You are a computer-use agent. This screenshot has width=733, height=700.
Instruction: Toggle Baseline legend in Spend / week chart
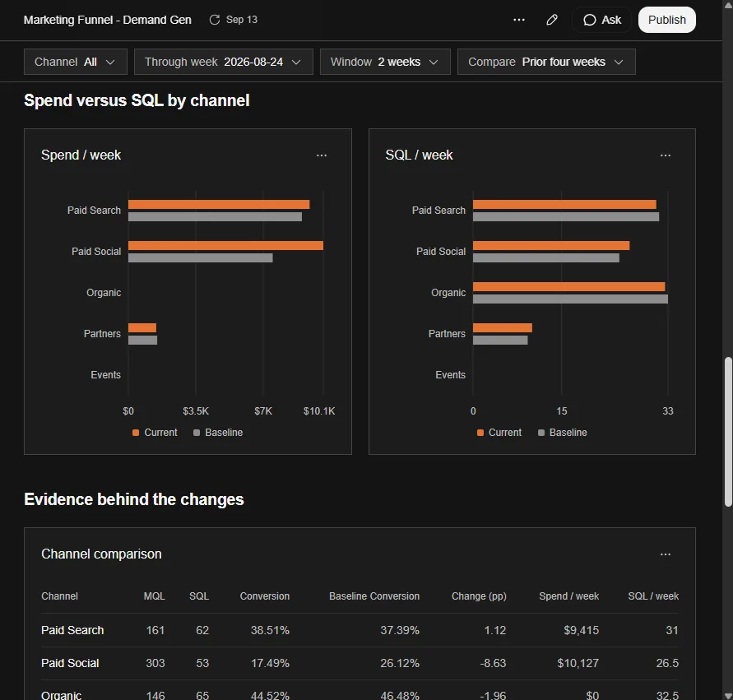(218, 433)
